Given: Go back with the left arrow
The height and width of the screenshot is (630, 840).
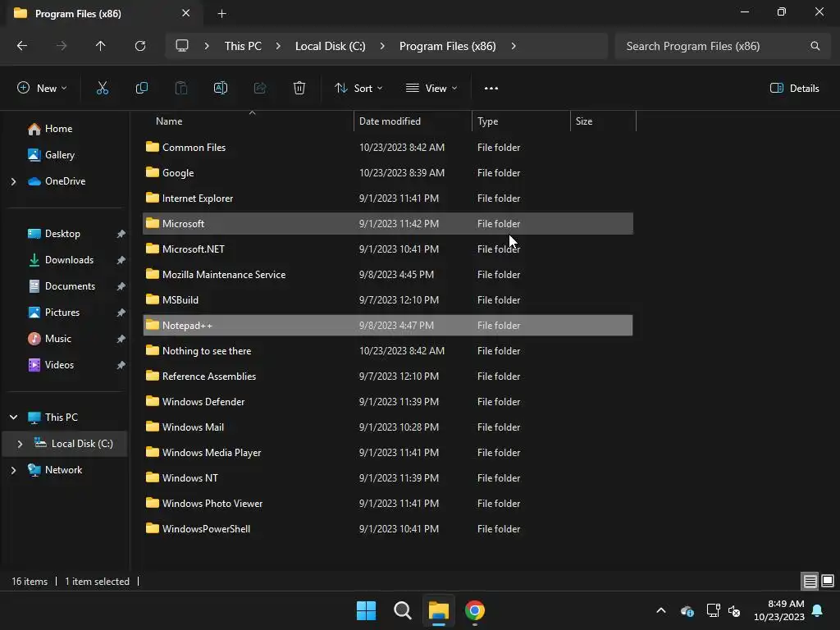Looking at the screenshot, I should [x=22, y=46].
